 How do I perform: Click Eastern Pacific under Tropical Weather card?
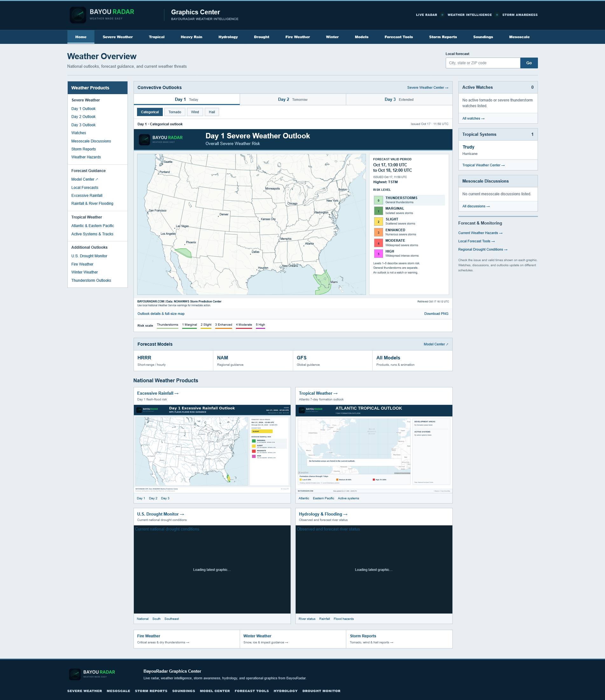(323, 498)
